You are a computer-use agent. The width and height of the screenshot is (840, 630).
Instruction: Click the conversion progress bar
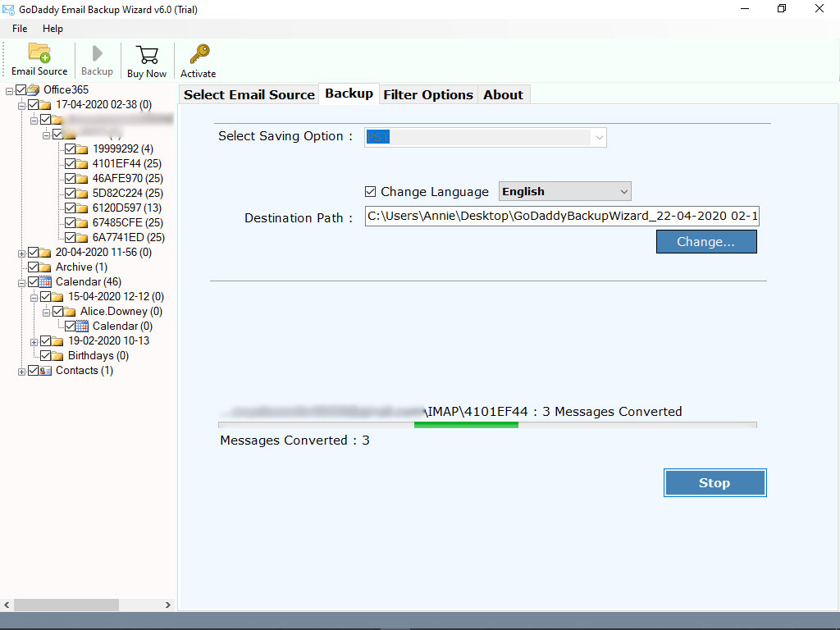[486, 425]
